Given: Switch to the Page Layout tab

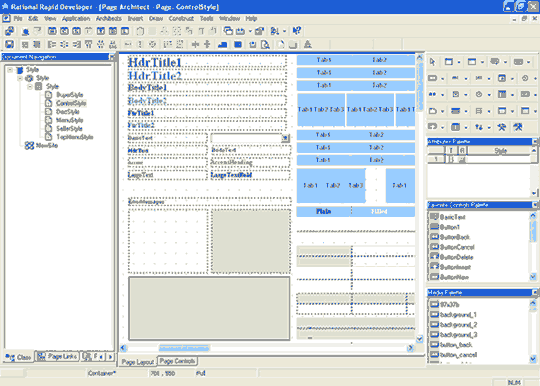Looking at the screenshot, I should (x=138, y=362).
